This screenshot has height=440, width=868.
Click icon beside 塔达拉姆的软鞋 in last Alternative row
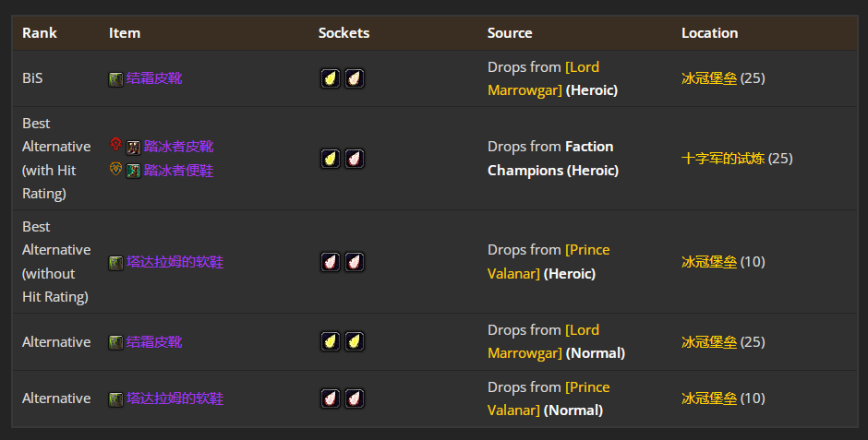115,399
